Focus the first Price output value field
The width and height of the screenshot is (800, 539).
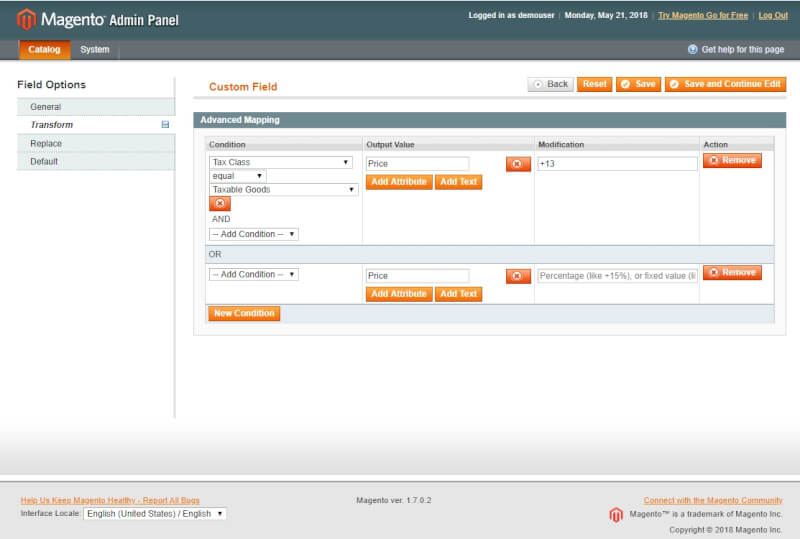click(417, 164)
